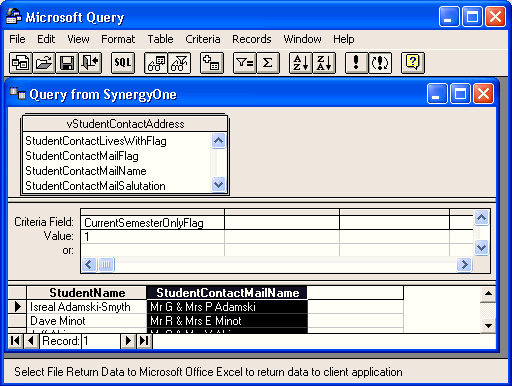The image size is (512, 386).
Task: Click the Microsoft Query application title icon
Action: [x=14, y=16]
